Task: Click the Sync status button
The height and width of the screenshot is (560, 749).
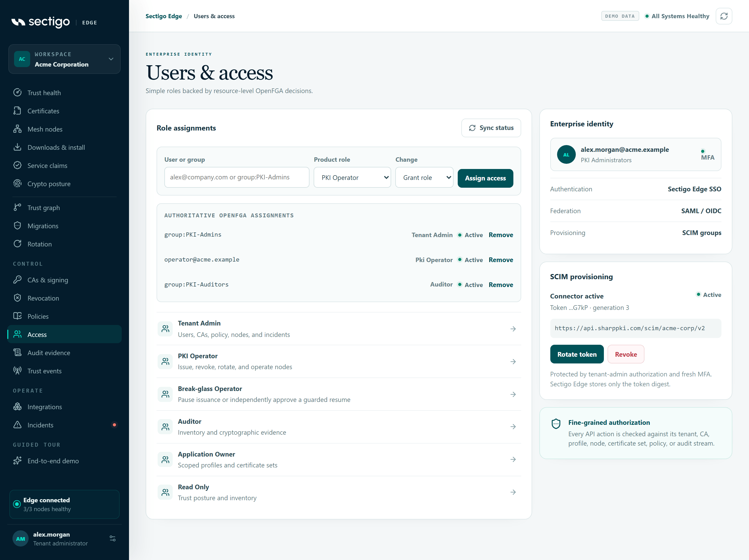Action: click(491, 128)
